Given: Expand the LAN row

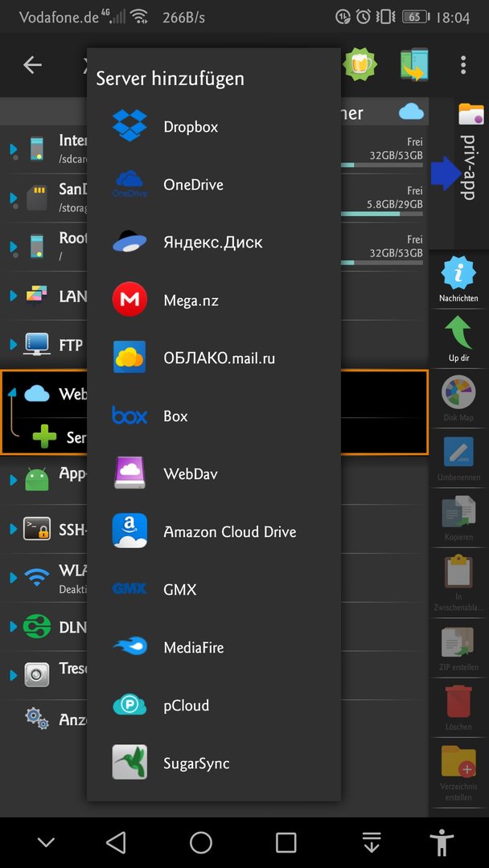Looking at the screenshot, I should pos(14,296).
